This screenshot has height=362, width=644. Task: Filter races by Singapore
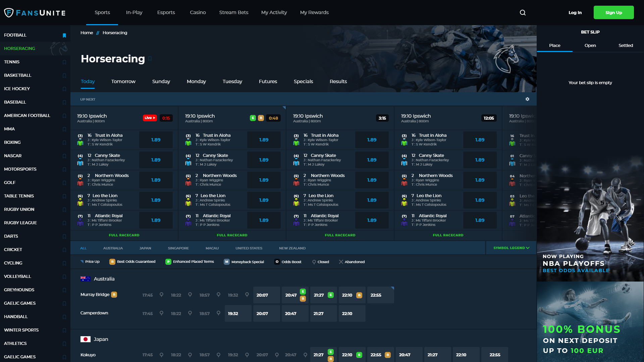178,248
